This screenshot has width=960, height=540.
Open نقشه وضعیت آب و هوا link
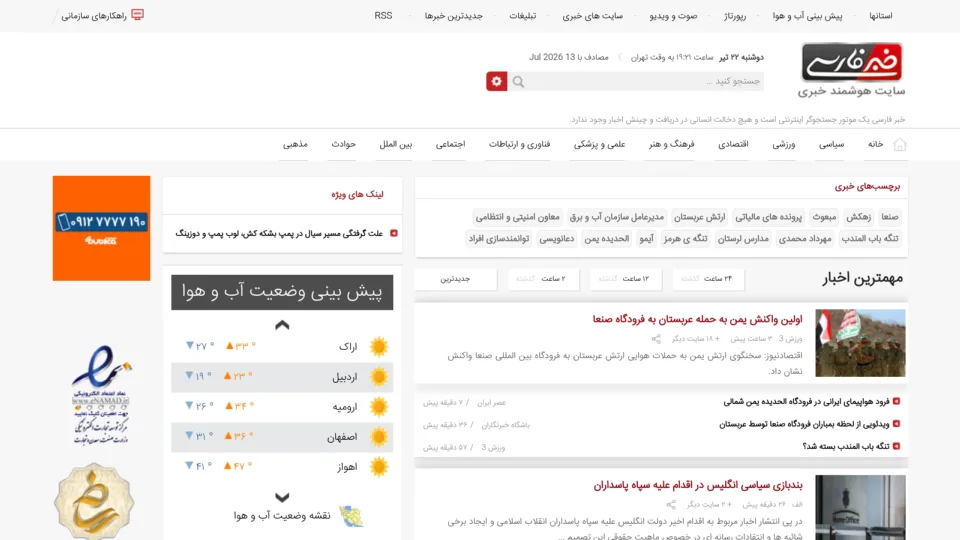(x=282, y=516)
